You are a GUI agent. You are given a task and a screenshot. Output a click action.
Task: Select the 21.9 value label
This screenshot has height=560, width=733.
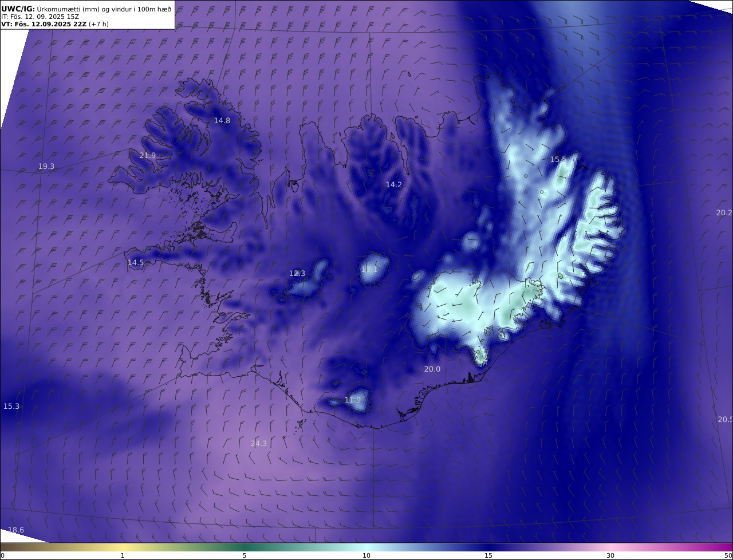click(x=148, y=155)
